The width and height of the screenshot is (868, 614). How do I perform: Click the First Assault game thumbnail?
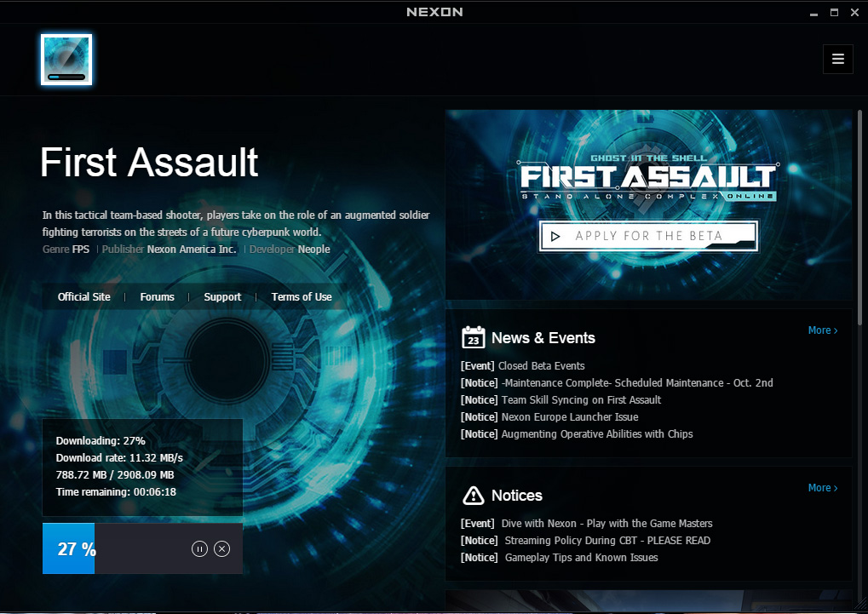[x=66, y=60]
